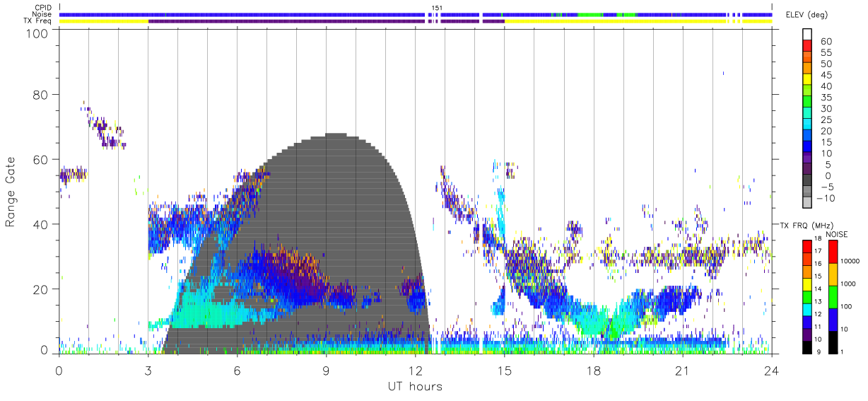Click the red 17 segment of TX FRQ colorbar
Viewport: 868px width, 401px height.
(807, 247)
